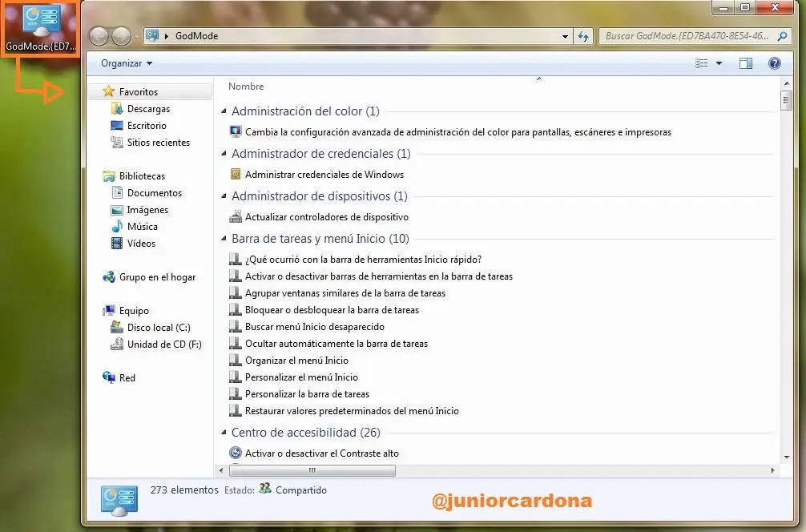Open recent pages dropdown beside Forward arrow
The height and width of the screenshot is (532, 806).
[x=137, y=37]
